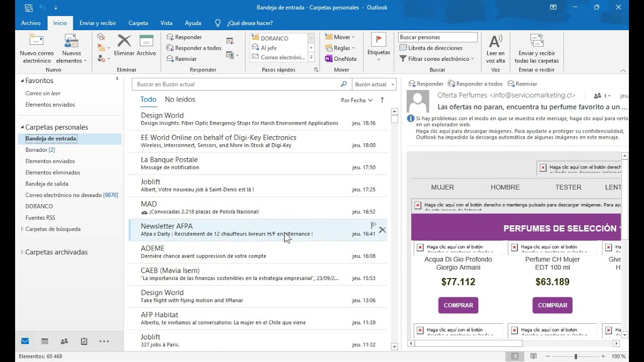Viewport: 644px width, 362px height.
Task: Click the search magnifier icon
Action: click(344, 84)
